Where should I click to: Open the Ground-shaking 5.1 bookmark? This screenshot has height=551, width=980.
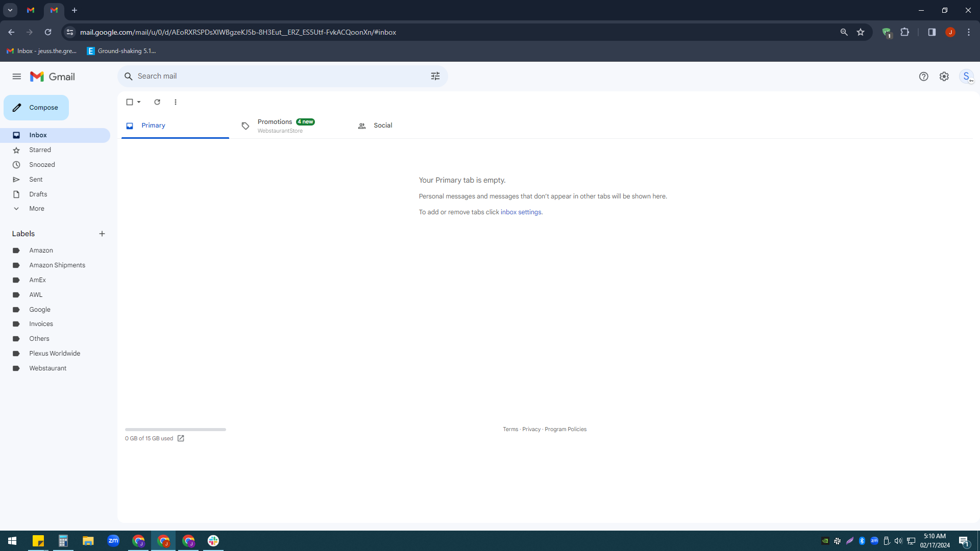click(x=121, y=51)
